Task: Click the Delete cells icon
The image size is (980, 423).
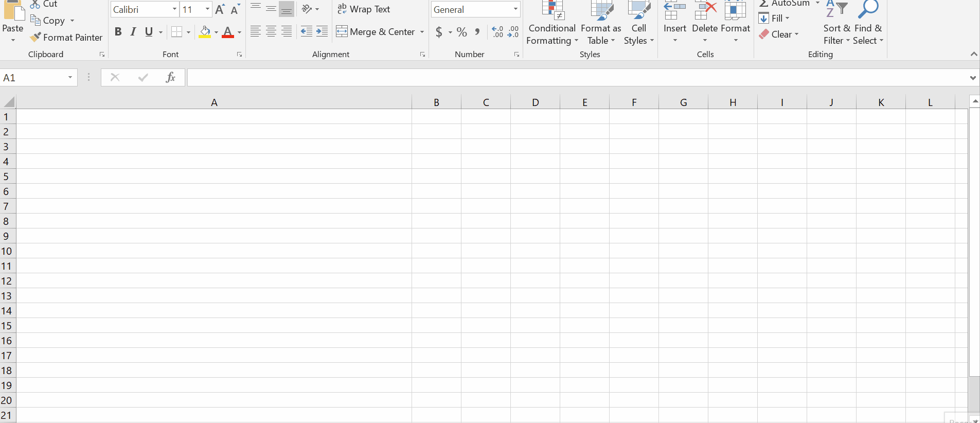Action: [x=705, y=10]
